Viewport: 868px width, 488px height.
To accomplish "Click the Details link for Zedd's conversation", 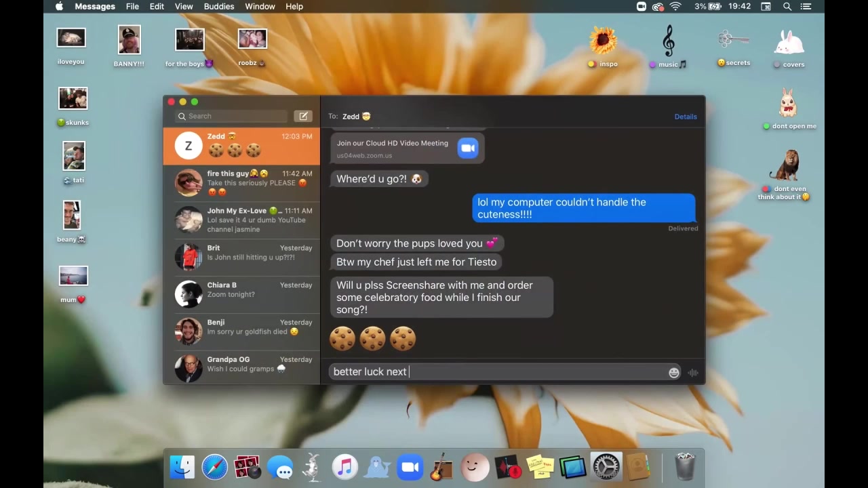I will [685, 117].
